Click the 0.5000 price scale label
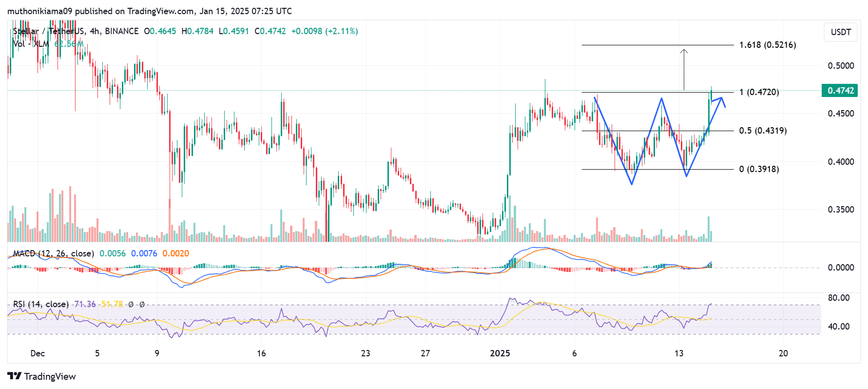This screenshot has width=868, height=389. [841, 66]
